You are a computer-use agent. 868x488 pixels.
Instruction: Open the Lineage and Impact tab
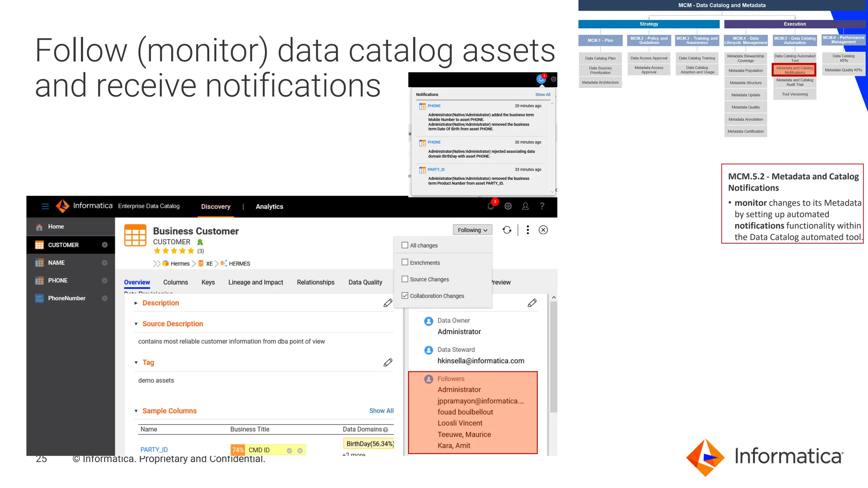tap(256, 283)
